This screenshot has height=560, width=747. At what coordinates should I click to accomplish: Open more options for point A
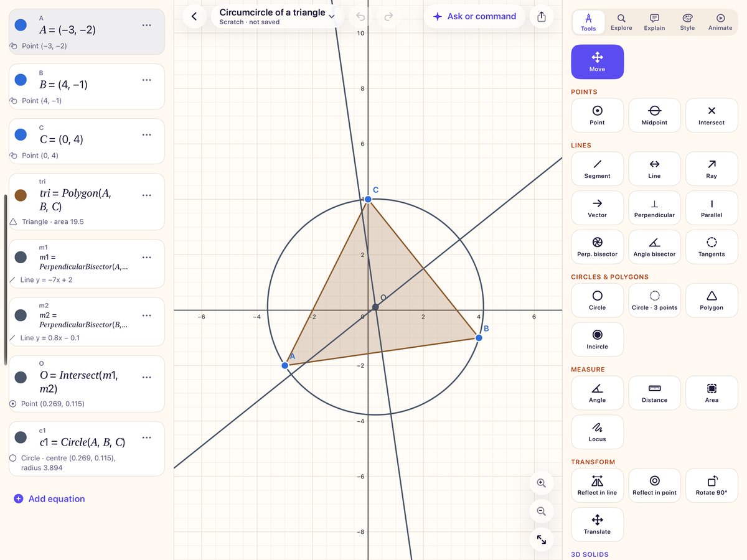pyautogui.click(x=147, y=25)
